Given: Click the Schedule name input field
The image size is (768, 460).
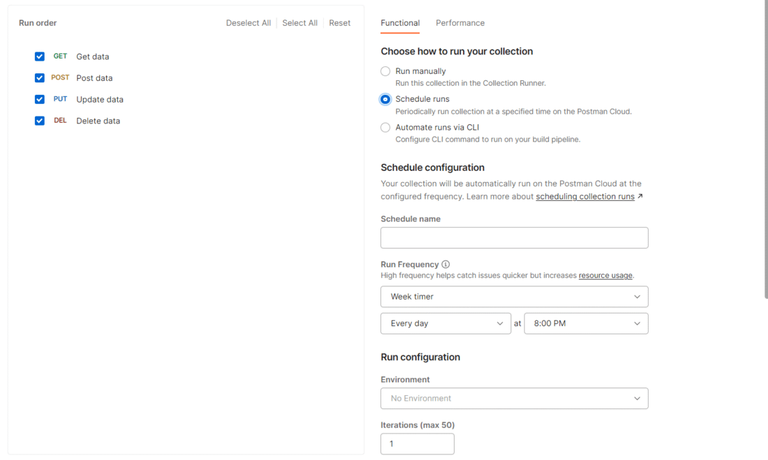Looking at the screenshot, I should pos(514,238).
